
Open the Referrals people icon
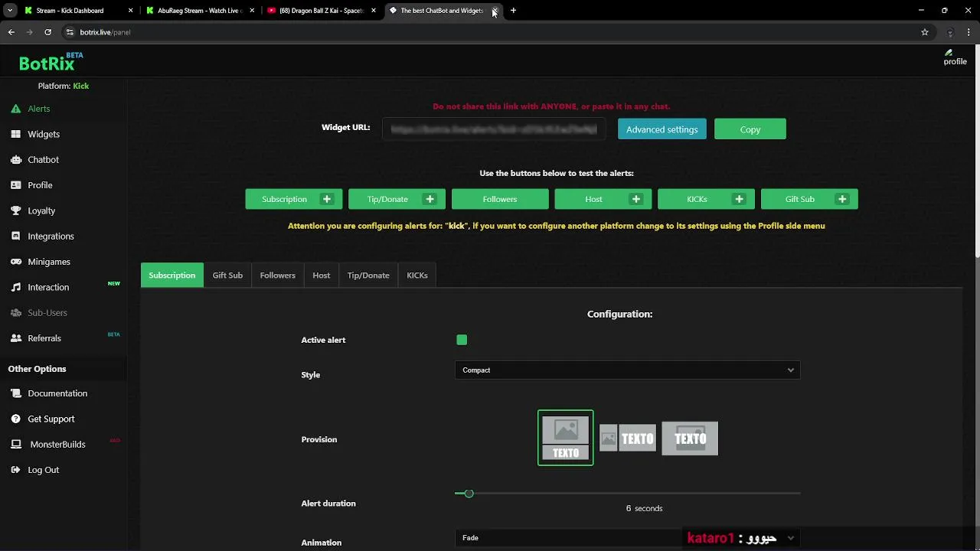click(15, 338)
